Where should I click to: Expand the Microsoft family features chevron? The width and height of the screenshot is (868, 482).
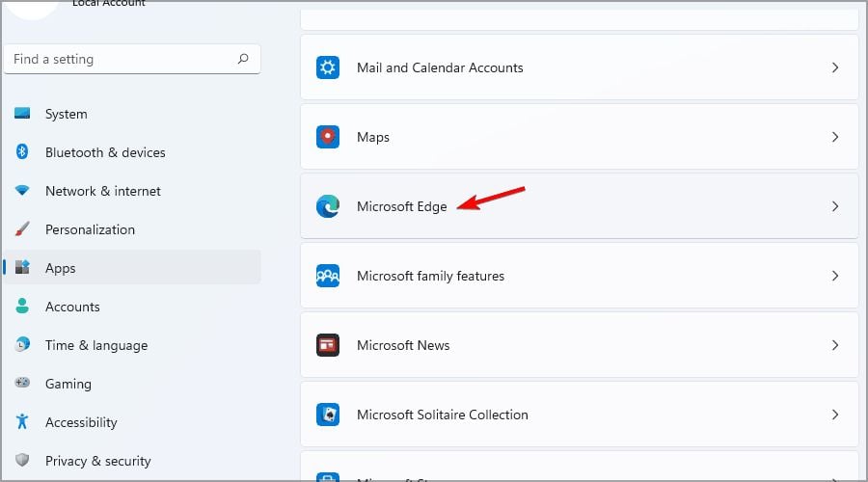point(835,276)
